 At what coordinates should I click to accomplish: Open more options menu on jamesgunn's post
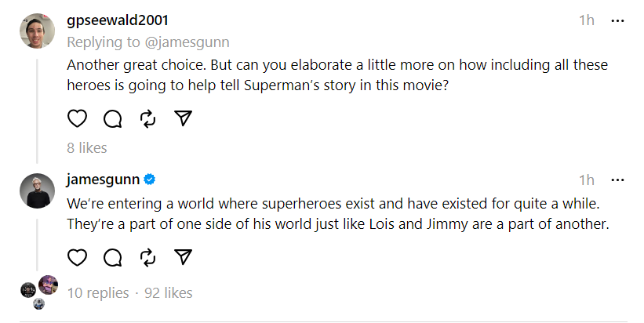pyautogui.click(x=617, y=180)
